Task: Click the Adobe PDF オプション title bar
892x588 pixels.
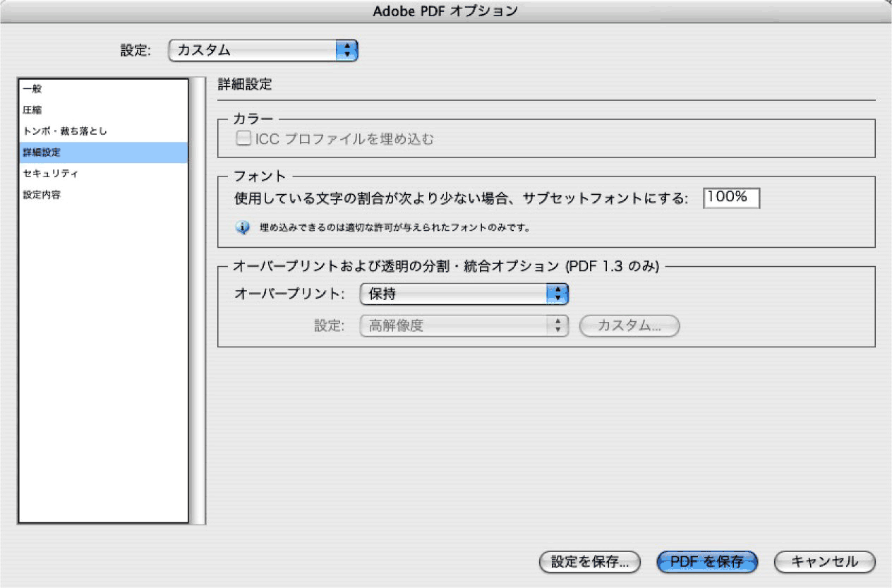Action: coord(446,11)
